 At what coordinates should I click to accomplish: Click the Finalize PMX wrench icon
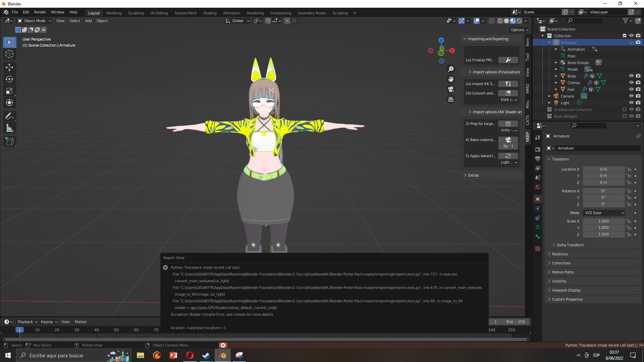pyautogui.click(x=508, y=60)
